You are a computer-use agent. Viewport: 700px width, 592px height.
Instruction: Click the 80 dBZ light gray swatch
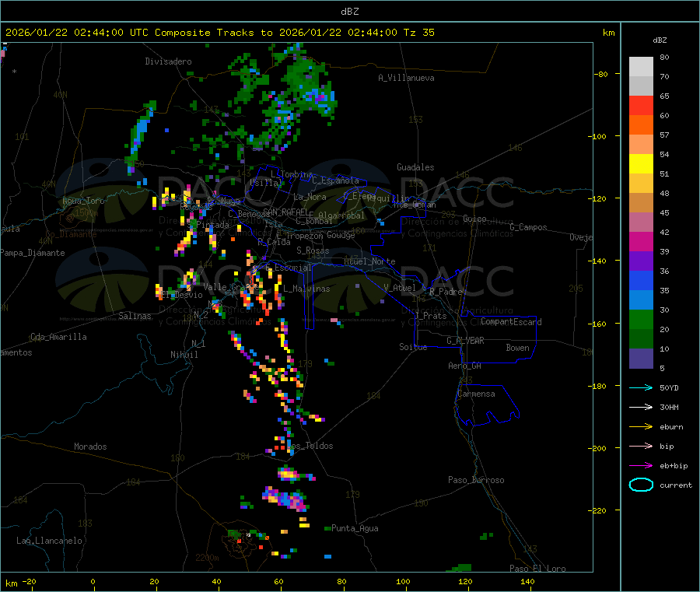(x=641, y=67)
